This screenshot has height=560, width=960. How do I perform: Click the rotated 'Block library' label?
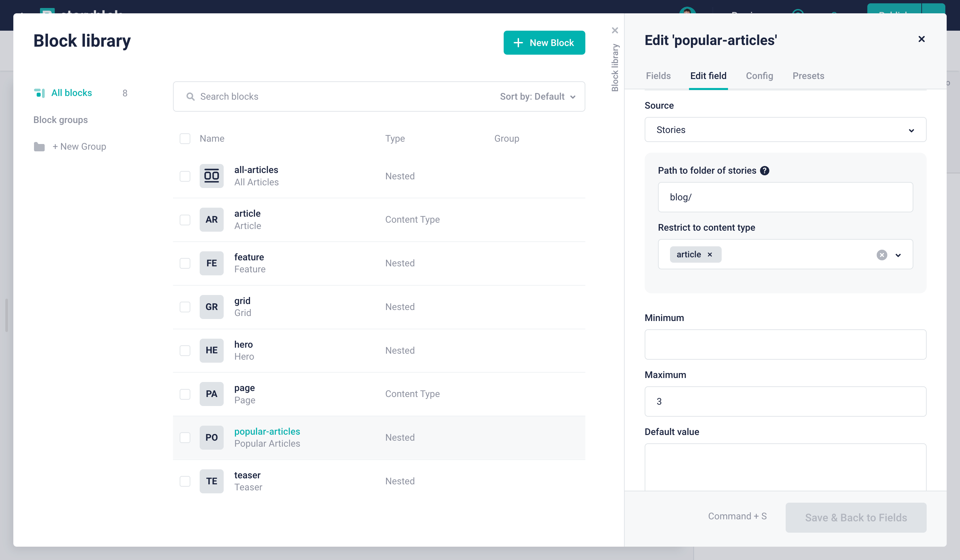point(615,68)
